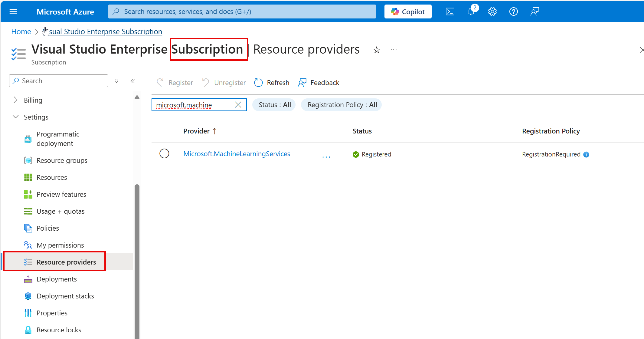
Task: Open feedback icon in top bar
Action: pos(534,12)
